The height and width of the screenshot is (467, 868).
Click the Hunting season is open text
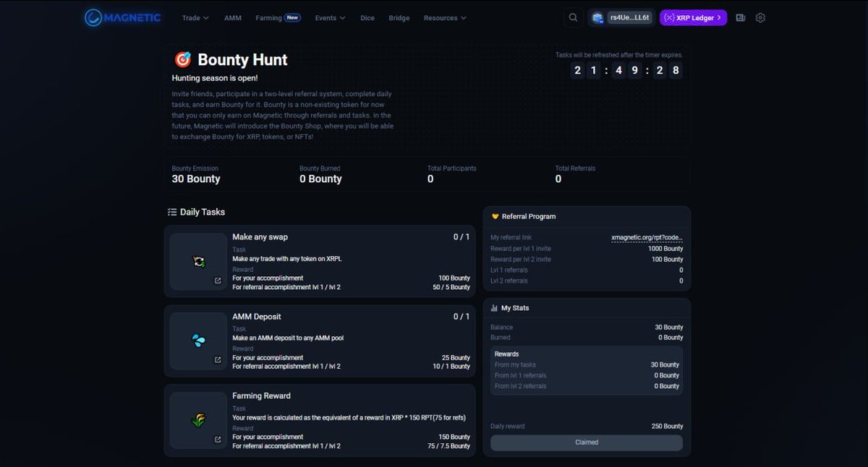coord(215,78)
